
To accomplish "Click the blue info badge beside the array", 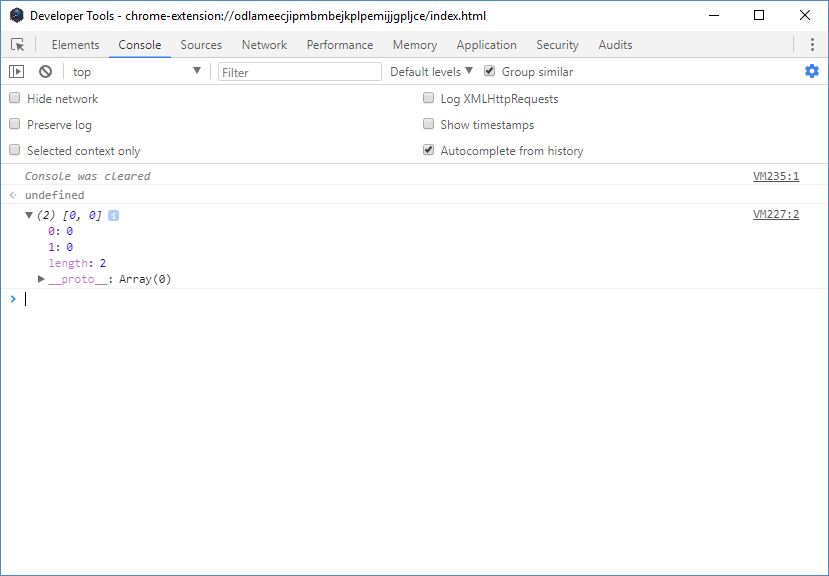I will (113, 215).
